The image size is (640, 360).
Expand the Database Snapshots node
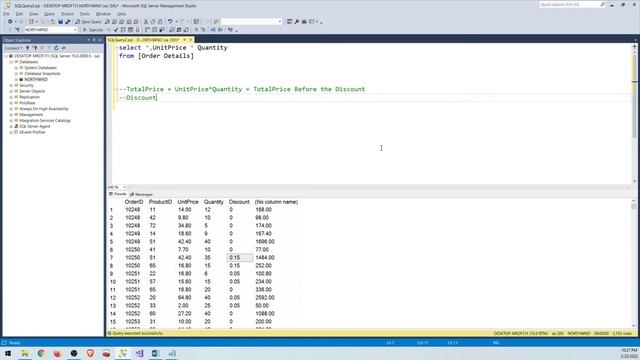tap(16, 73)
